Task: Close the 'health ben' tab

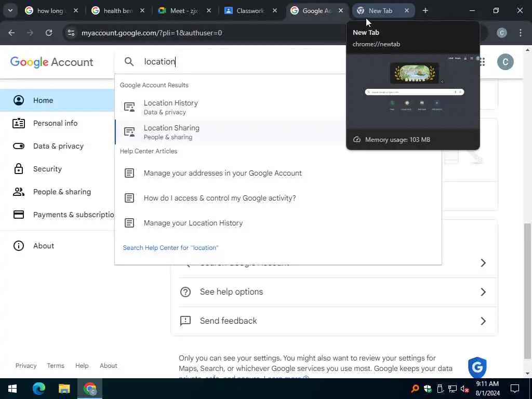Action: click(x=142, y=10)
